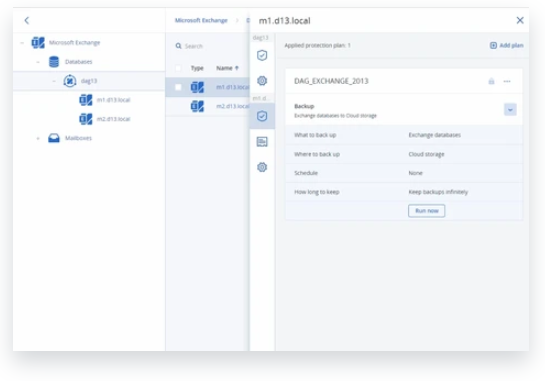Collapse the Backup section chevron
Image resolution: width=545 pixels, height=381 pixels.
click(510, 110)
